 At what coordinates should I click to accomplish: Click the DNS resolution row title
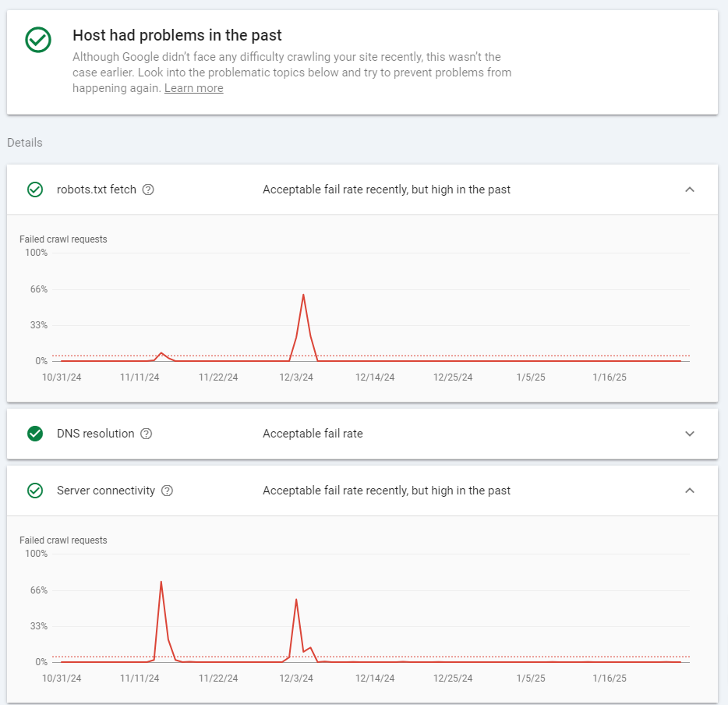pos(96,434)
